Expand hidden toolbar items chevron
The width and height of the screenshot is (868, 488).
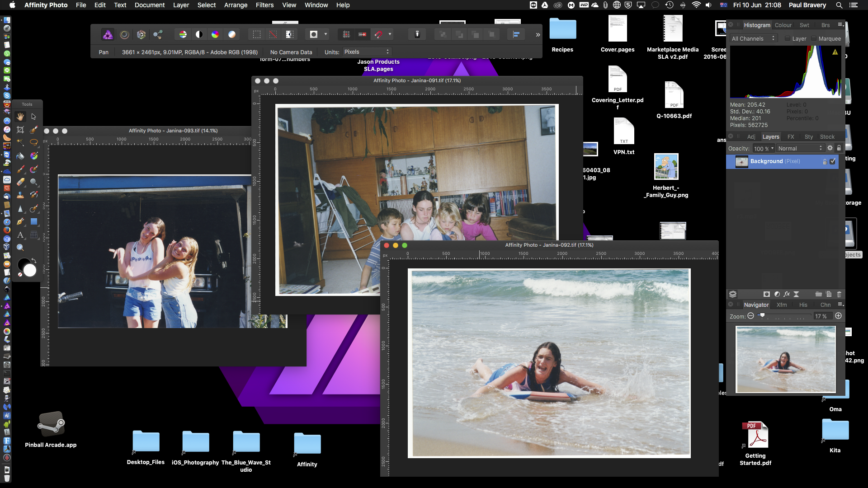coord(538,35)
